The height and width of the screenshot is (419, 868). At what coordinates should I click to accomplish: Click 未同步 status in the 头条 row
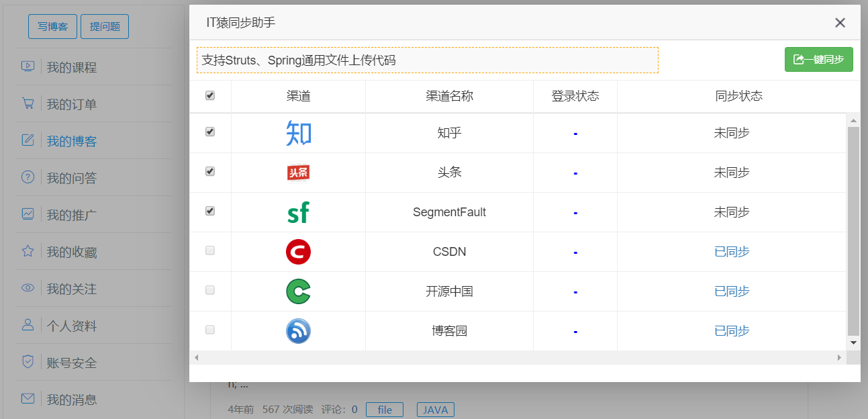[x=732, y=173]
